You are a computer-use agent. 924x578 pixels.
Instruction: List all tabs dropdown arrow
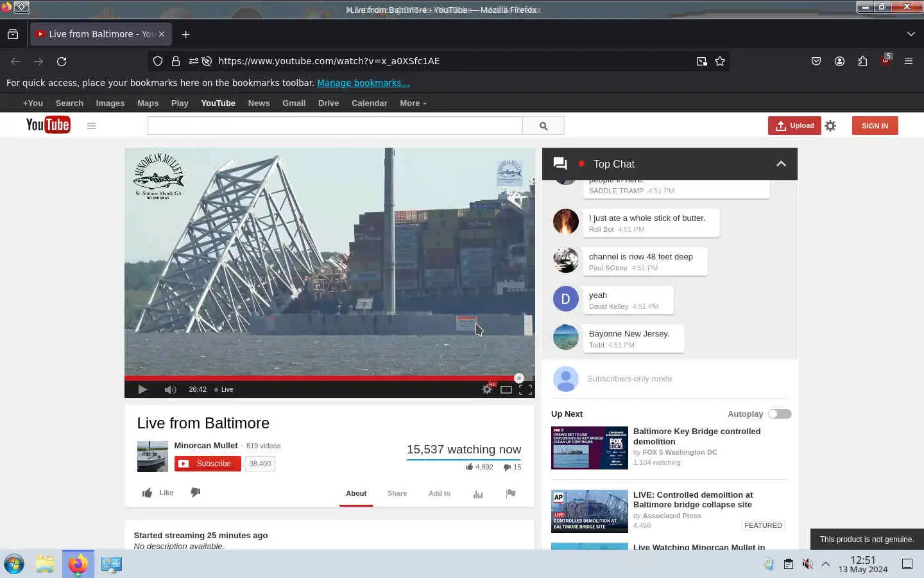[911, 34]
